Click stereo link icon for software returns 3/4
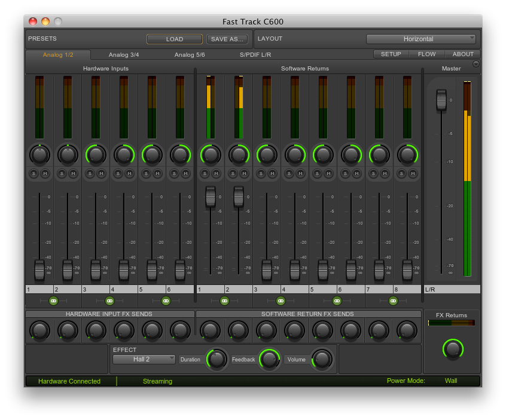506x420 pixels. click(x=281, y=301)
